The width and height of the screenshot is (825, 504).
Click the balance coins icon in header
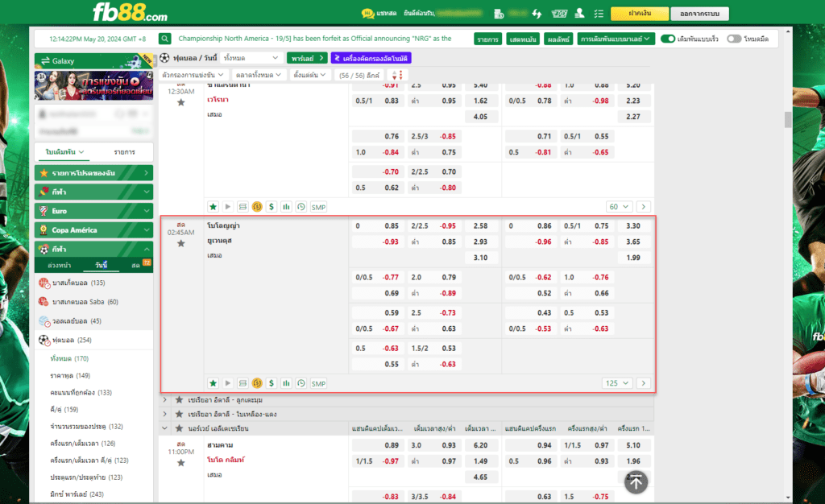click(x=499, y=14)
